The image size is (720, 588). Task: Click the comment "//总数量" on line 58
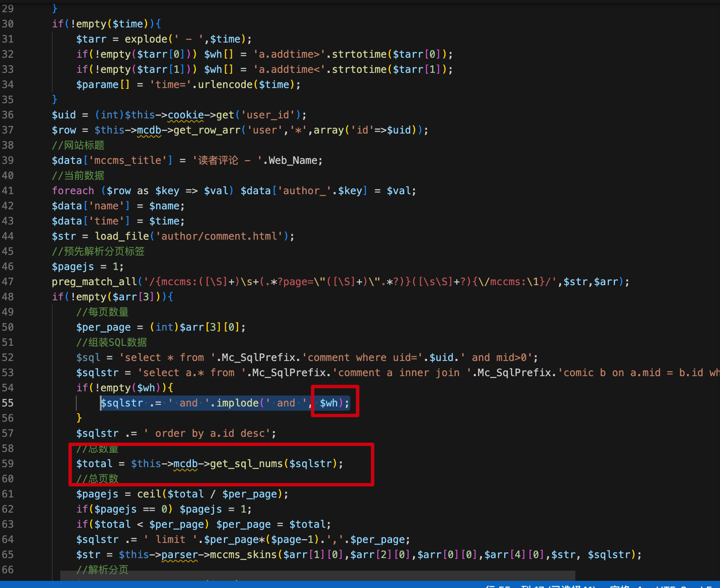[x=97, y=449]
